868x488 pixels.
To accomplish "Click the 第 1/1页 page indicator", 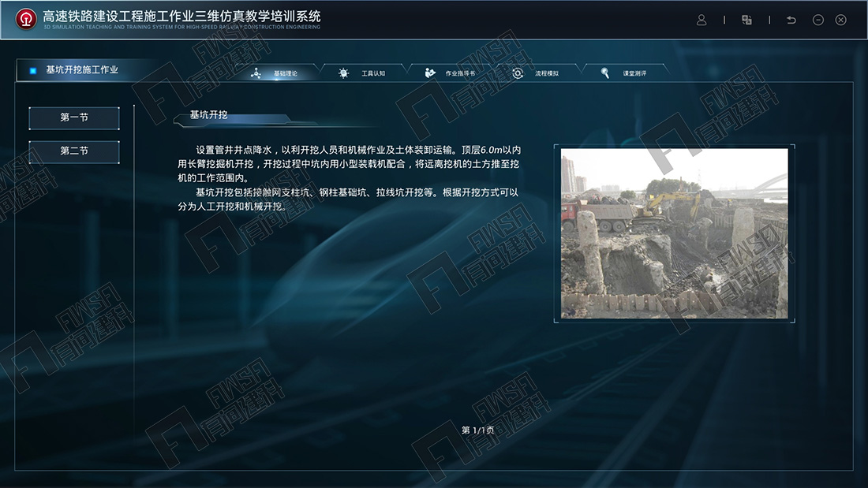I will [x=477, y=430].
